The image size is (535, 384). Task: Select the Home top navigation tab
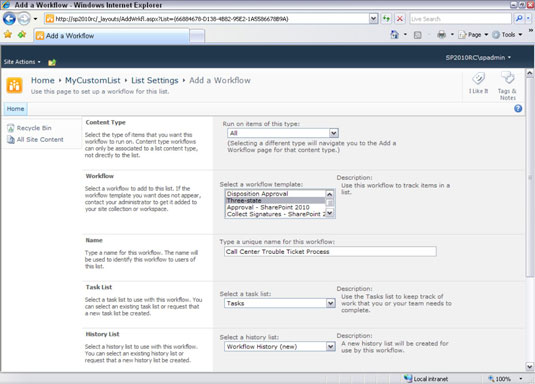click(15, 109)
